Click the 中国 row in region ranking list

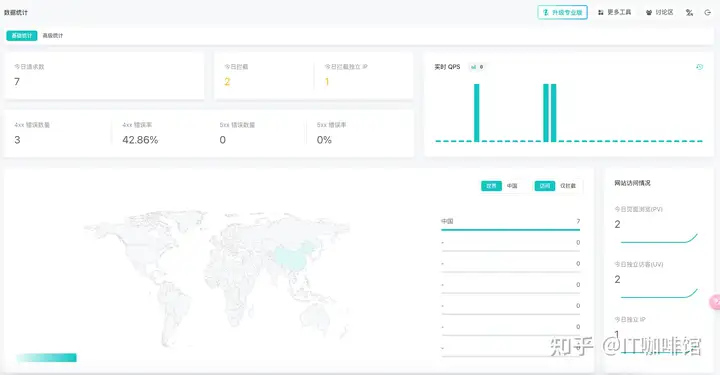coord(510,224)
